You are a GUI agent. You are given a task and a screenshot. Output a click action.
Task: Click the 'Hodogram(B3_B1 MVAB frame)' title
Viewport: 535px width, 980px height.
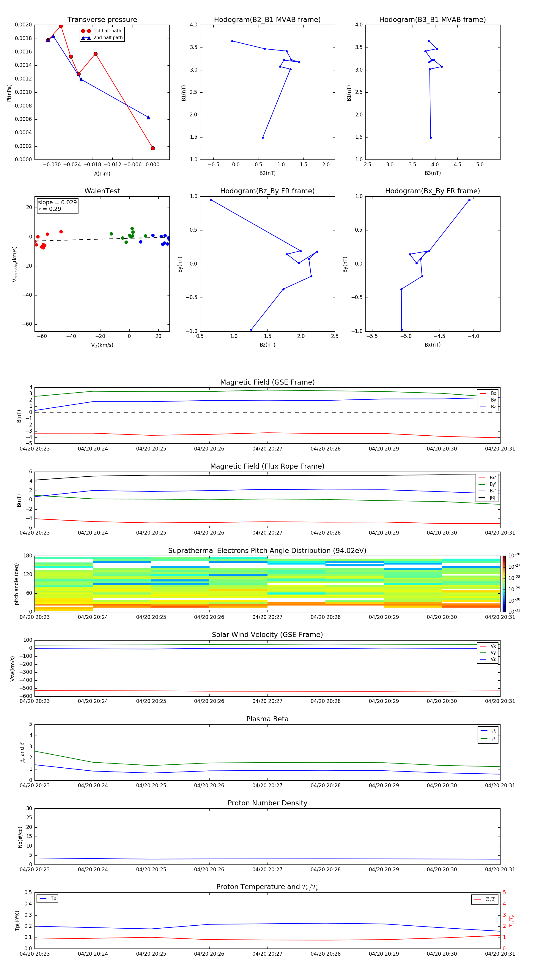coord(432,20)
